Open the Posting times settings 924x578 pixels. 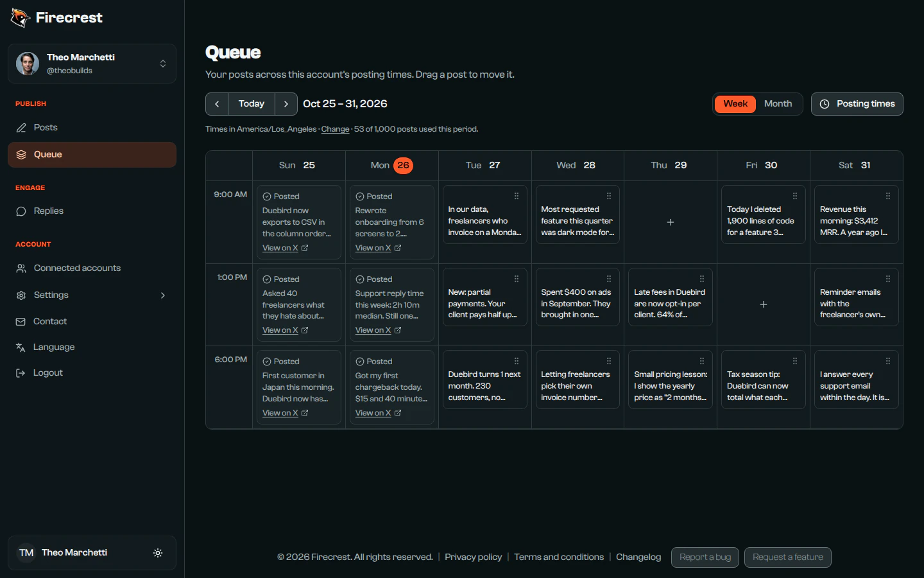(x=857, y=104)
